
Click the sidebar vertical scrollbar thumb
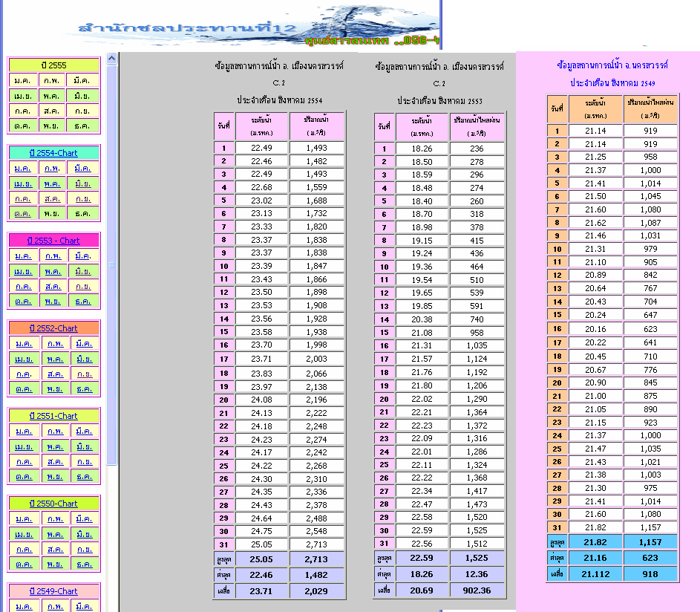(111, 265)
